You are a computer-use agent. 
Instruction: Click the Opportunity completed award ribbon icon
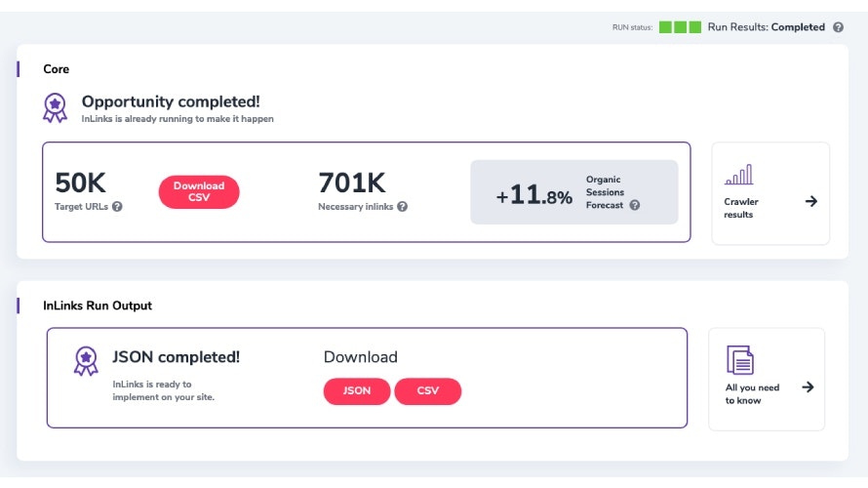[56, 107]
